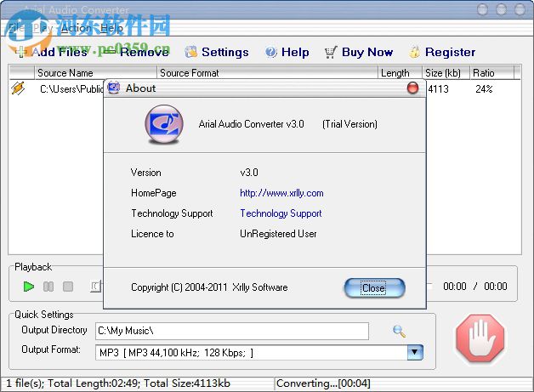Click the UnRegistered User text

(278, 234)
